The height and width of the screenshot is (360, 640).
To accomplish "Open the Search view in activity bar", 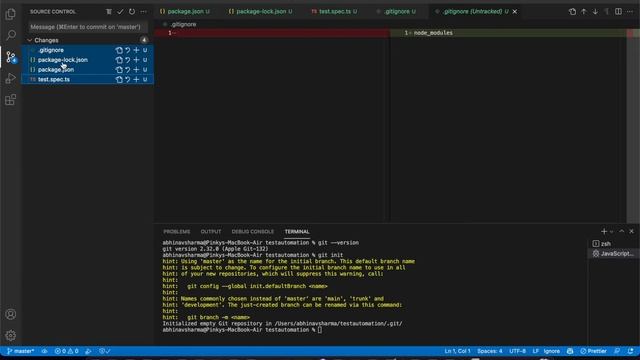I will [11, 36].
